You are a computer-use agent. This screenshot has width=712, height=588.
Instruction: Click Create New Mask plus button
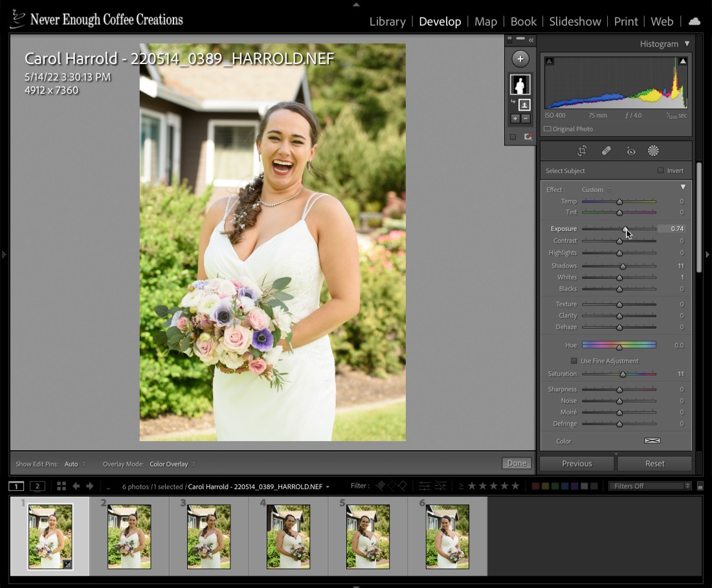coord(520,59)
